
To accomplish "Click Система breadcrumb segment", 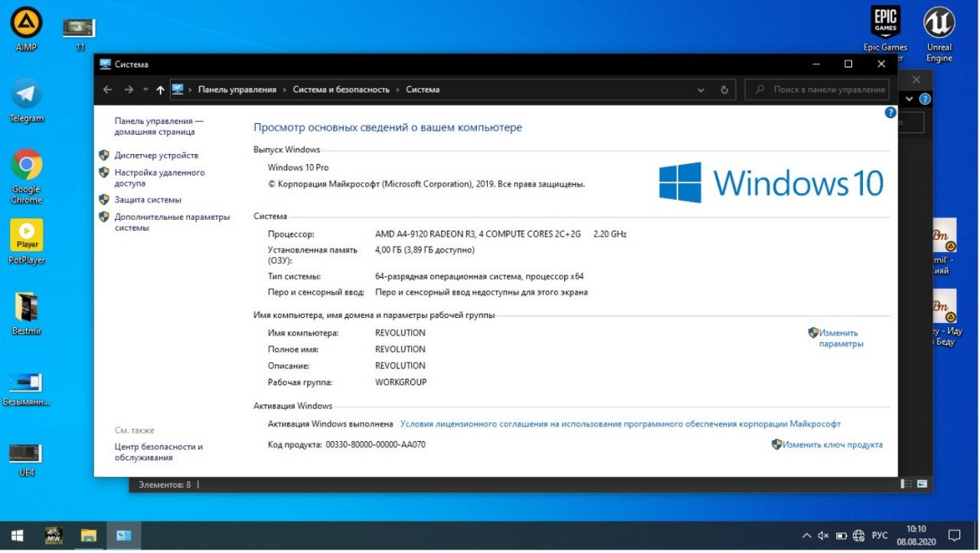I will click(x=423, y=90).
